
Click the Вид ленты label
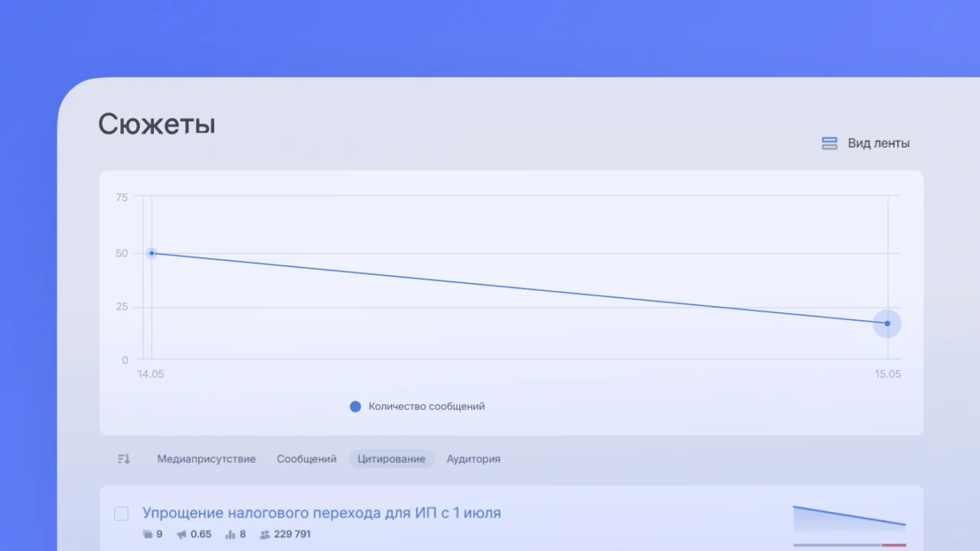click(x=878, y=143)
